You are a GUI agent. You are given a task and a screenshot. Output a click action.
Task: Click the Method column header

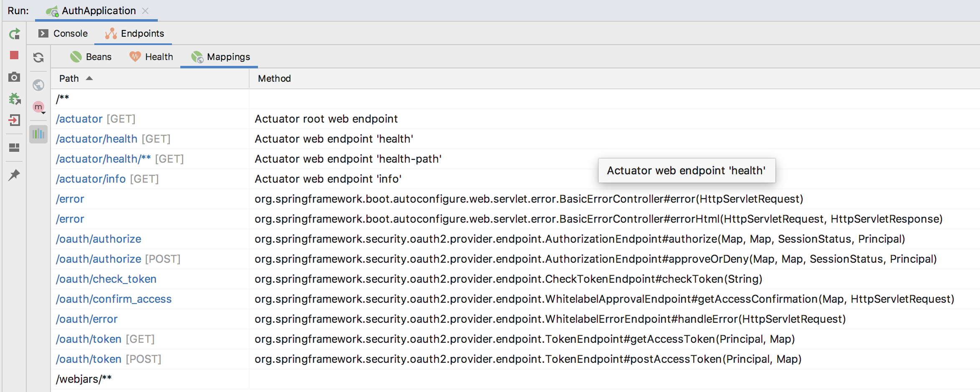tap(274, 78)
